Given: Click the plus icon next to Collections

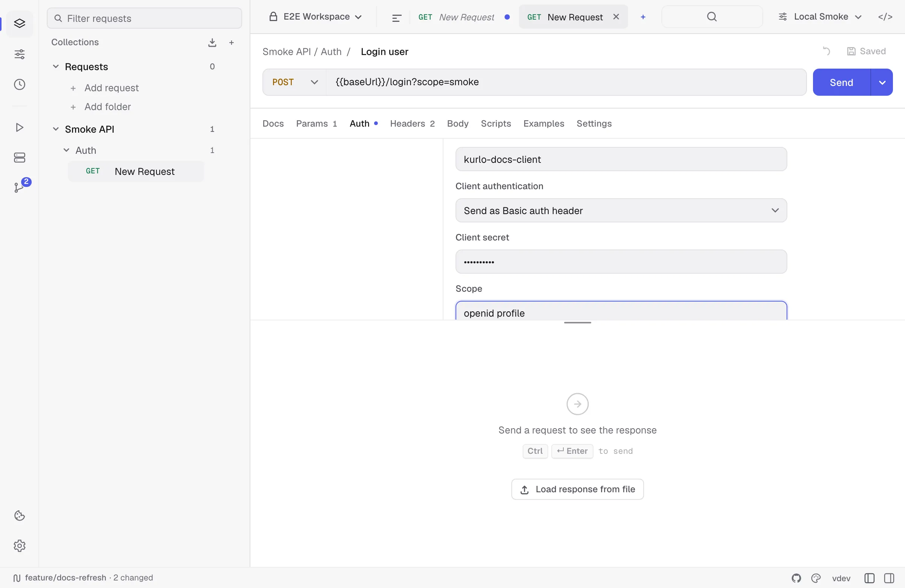Looking at the screenshot, I should tap(232, 43).
